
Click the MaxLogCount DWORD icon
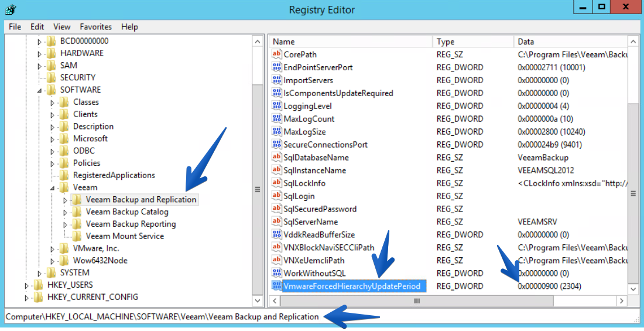[277, 119]
